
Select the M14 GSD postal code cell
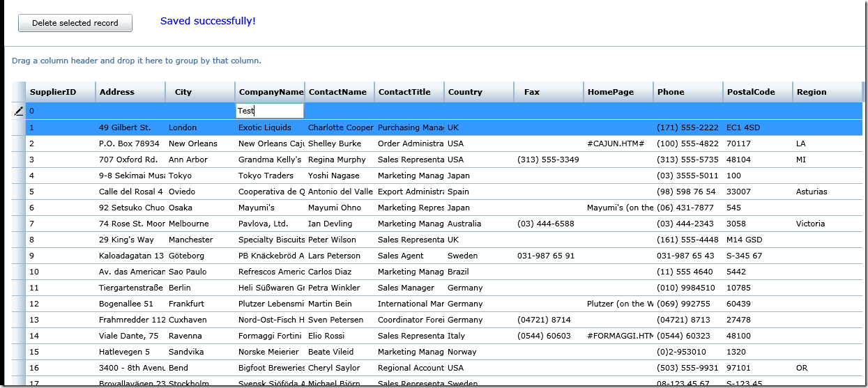758,240
